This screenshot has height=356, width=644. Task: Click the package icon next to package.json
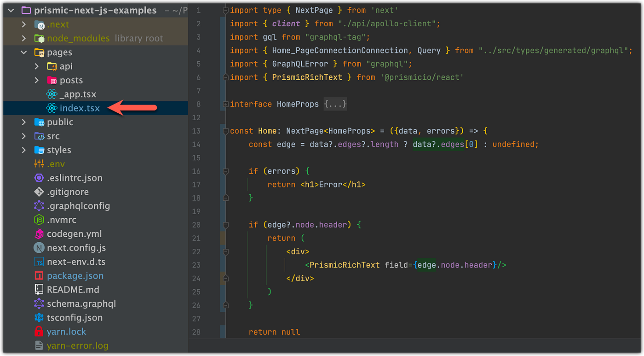[x=38, y=275]
